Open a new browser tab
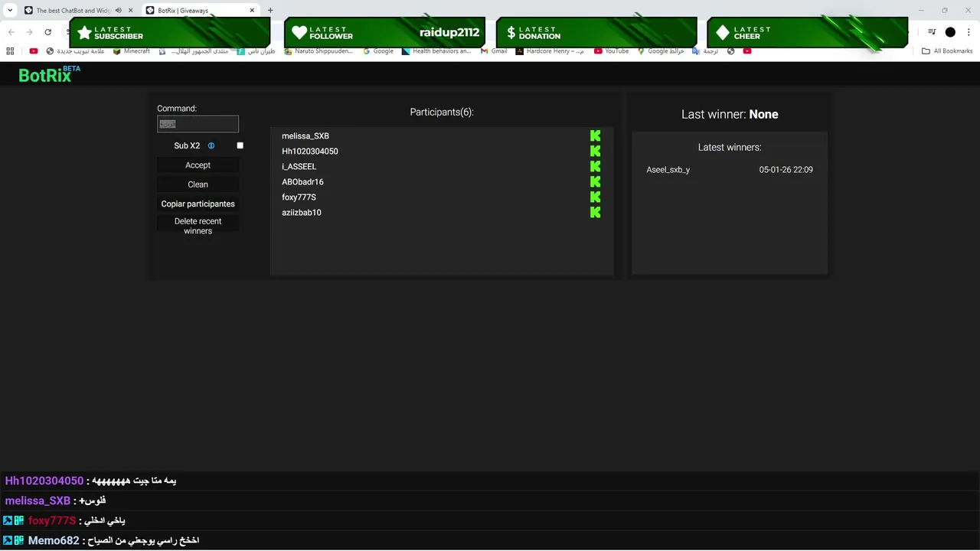Image resolution: width=980 pixels, height=551 pixels. [270, 11]
